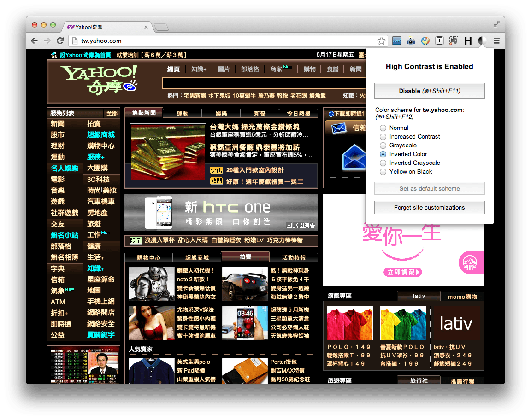Select Yellow on Black scheme
The image size is (531, 420).
383,172
